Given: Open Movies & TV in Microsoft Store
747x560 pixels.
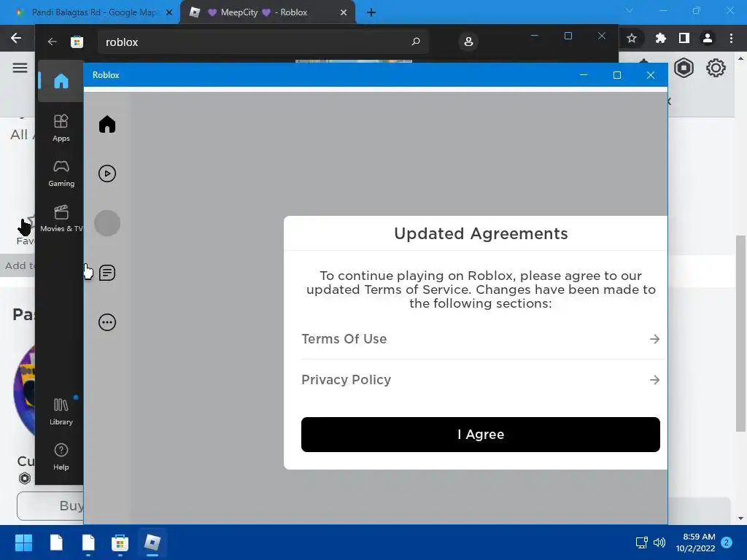Looking at the screenshot, I should pyautogui.click(x=61, y=219).
